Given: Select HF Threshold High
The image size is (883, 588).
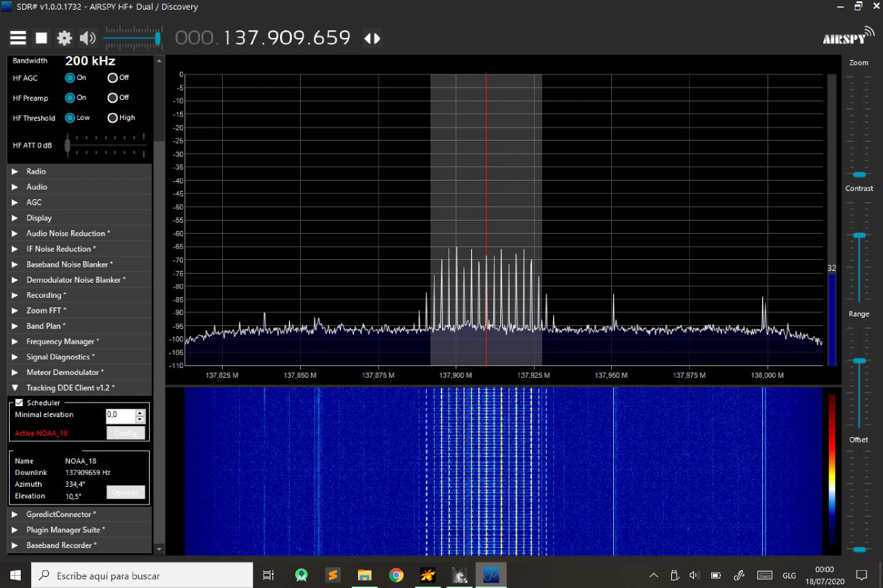Looking at the screenshot, I should click(x=112, y=118).
